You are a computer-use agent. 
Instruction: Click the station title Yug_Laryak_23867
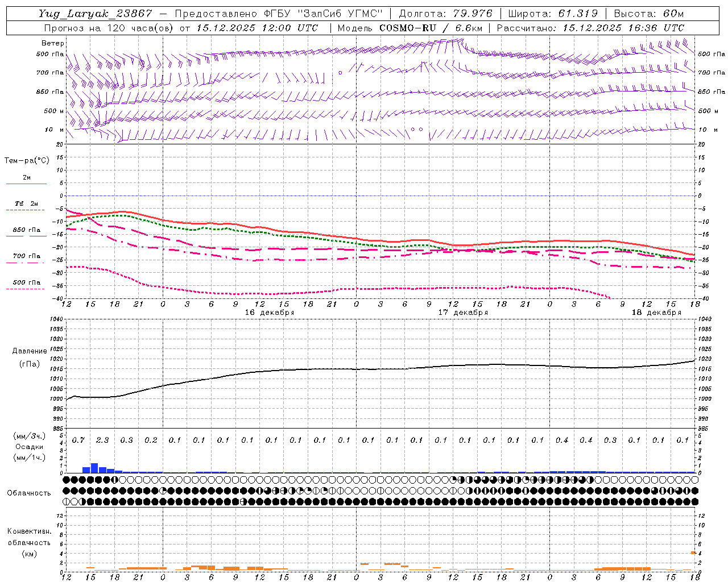pyautogui.click(x=96, y=14)
